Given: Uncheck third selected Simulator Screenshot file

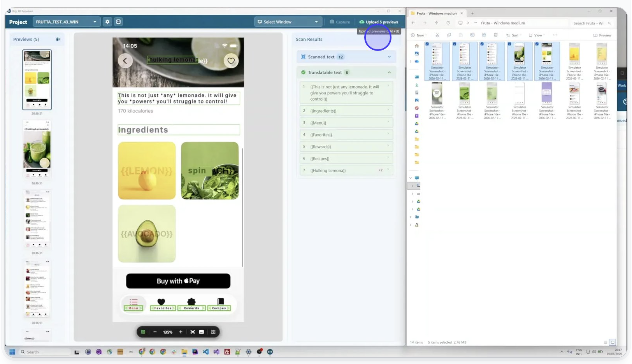Looking at the screenshot, I should pos(482,44).
